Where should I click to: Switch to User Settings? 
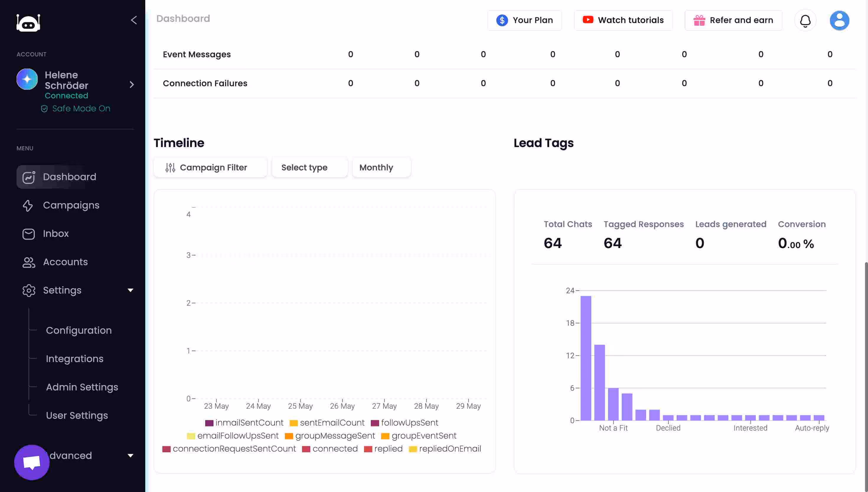click(77, 415)
